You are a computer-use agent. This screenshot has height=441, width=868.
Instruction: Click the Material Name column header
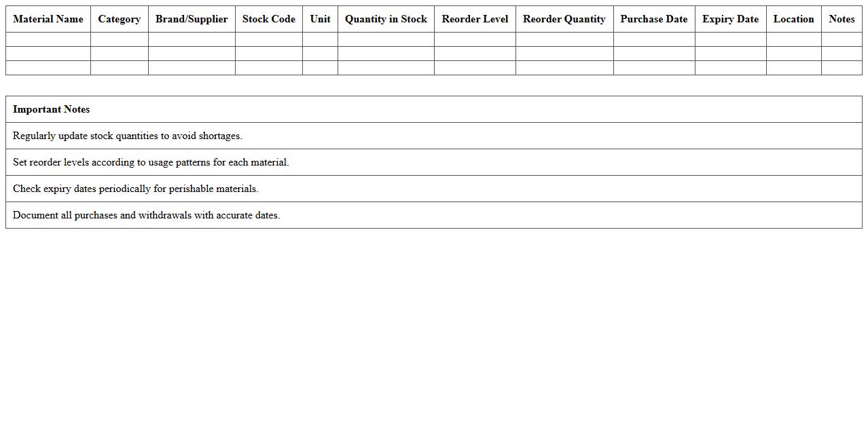[x=48, y=19]
